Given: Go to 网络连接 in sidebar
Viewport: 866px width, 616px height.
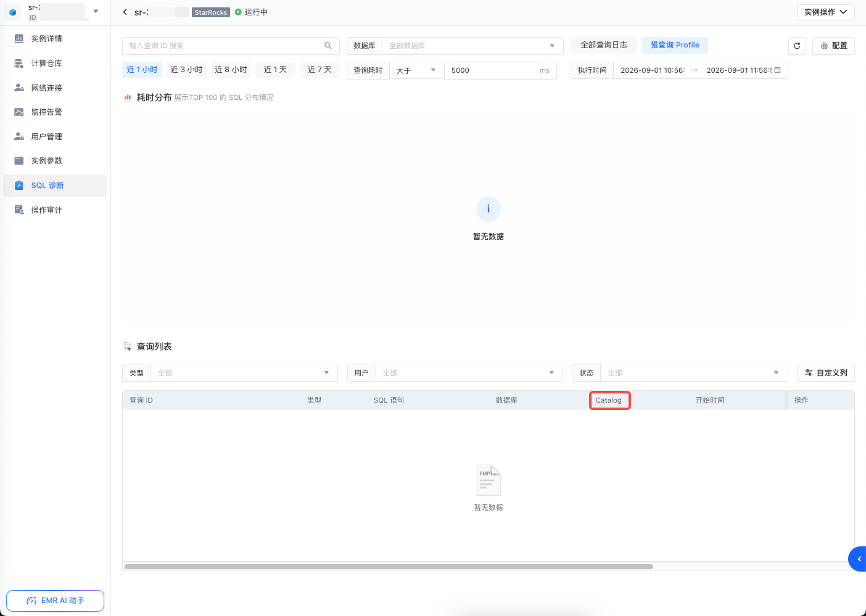Looking at the screenshot, I should pyautogui.click(x=55, y=88).
